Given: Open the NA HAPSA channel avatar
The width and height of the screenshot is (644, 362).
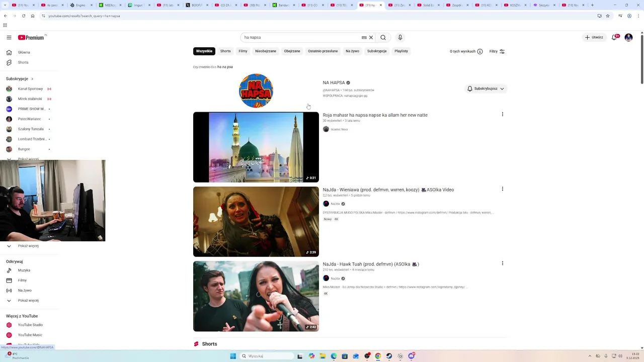Looking at the screenshot, I should click(256, 90).
